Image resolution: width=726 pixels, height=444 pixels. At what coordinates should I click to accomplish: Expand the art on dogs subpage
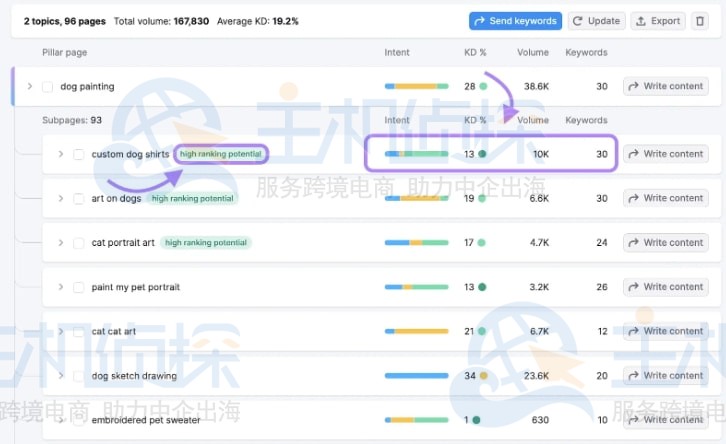[x=61, y=199]
